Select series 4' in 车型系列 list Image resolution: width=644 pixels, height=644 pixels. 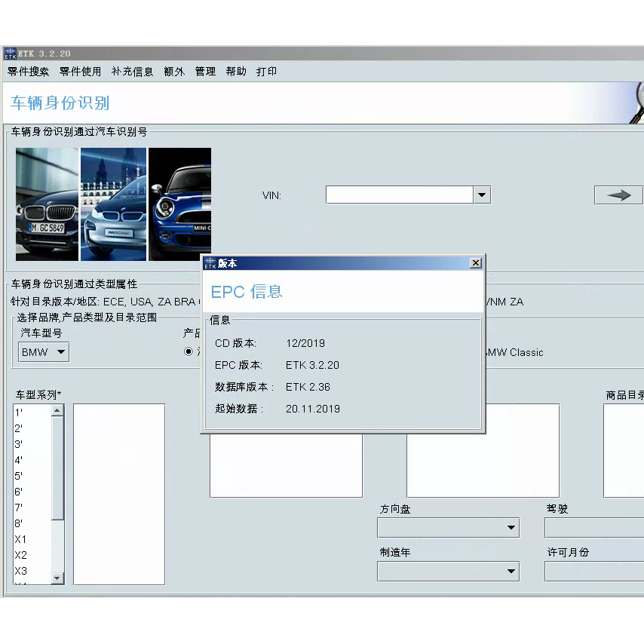[32, 460]
